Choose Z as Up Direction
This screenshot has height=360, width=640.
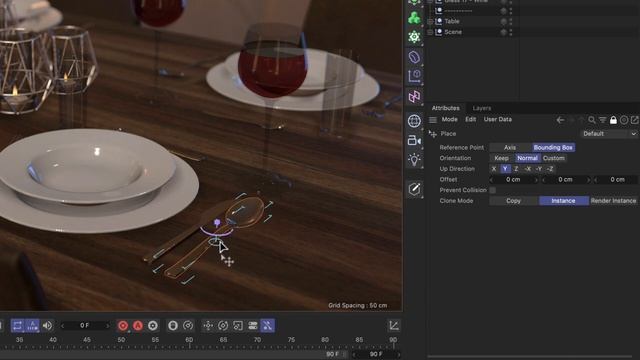(x=516, y=169)
